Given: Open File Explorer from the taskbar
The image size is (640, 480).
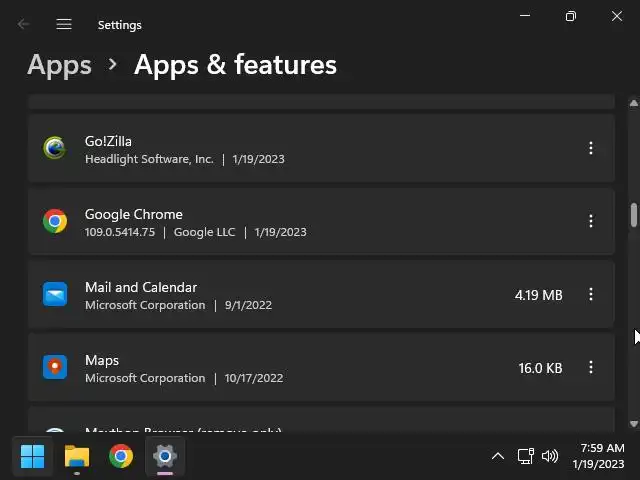Looking at the screenshot, I should [x=77, y=457].
